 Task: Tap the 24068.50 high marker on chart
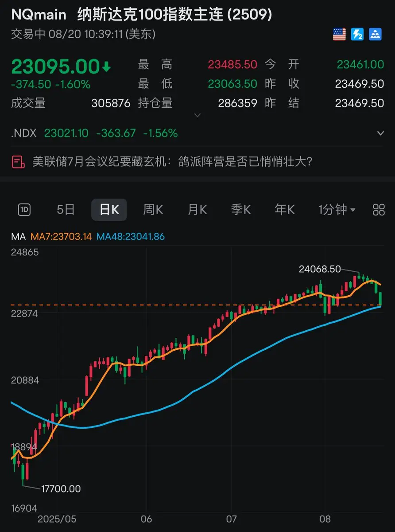320,269
